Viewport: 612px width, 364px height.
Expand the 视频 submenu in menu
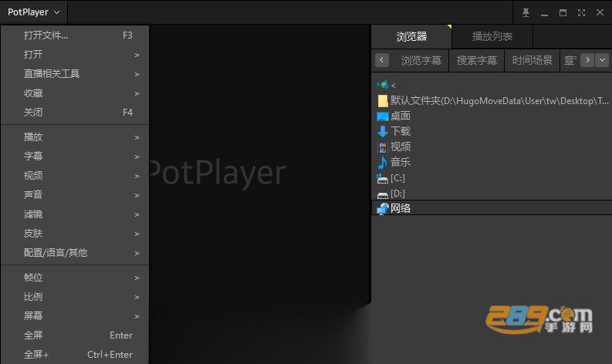(x=75, y=176)
